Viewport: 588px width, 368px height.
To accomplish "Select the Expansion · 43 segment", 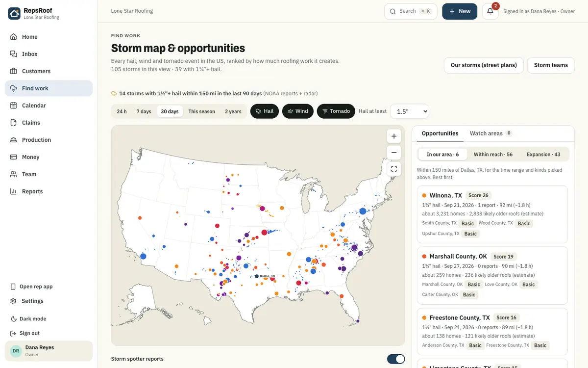I will [x=543, y=155].
